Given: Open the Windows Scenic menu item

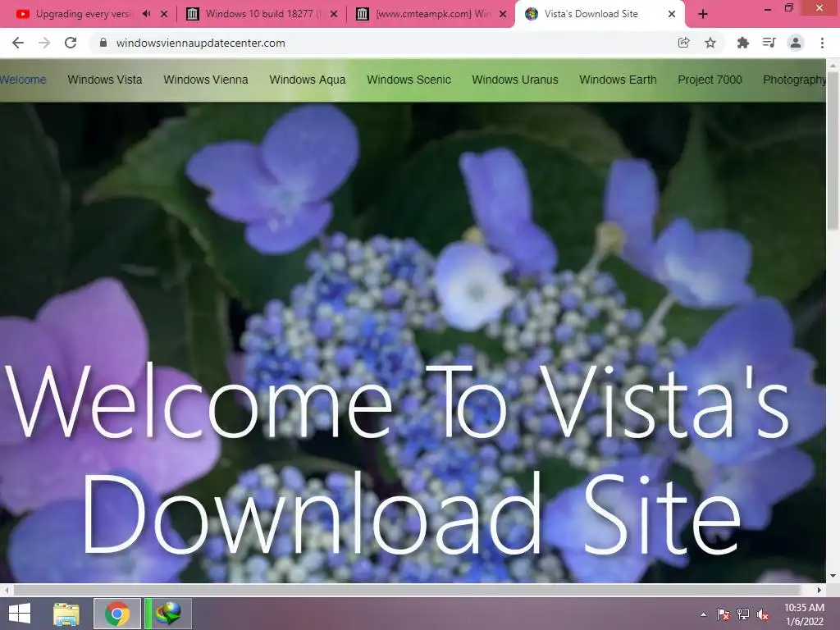Looking at the screenshot, I should coord(409,80).
